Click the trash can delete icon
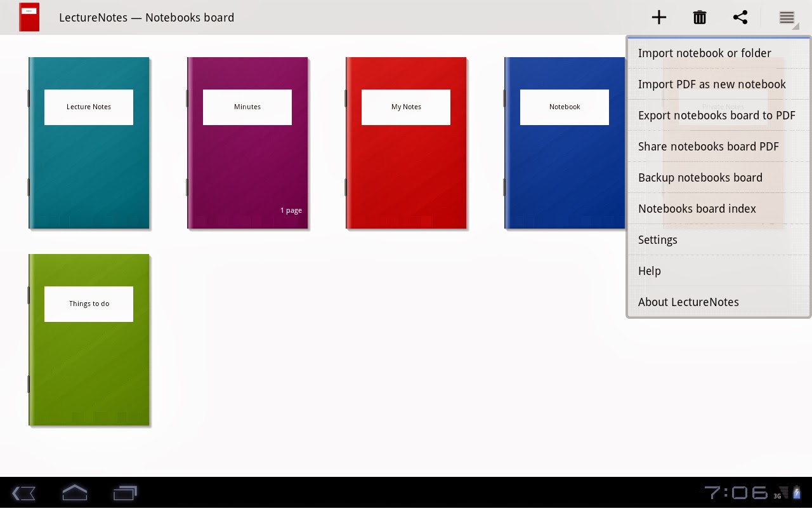 point(700,17)
